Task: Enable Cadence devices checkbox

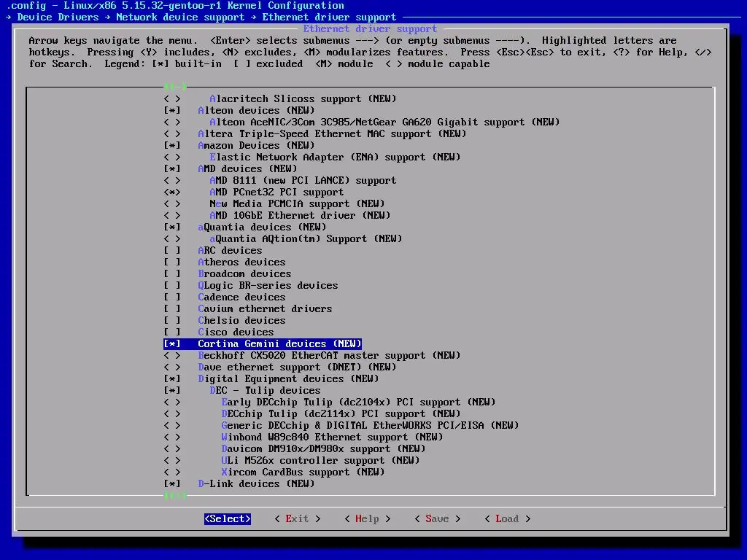Action: (172, 297)
